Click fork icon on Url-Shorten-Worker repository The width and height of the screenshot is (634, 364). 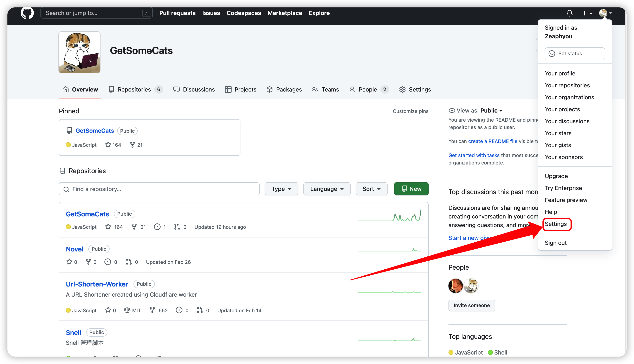152,310
